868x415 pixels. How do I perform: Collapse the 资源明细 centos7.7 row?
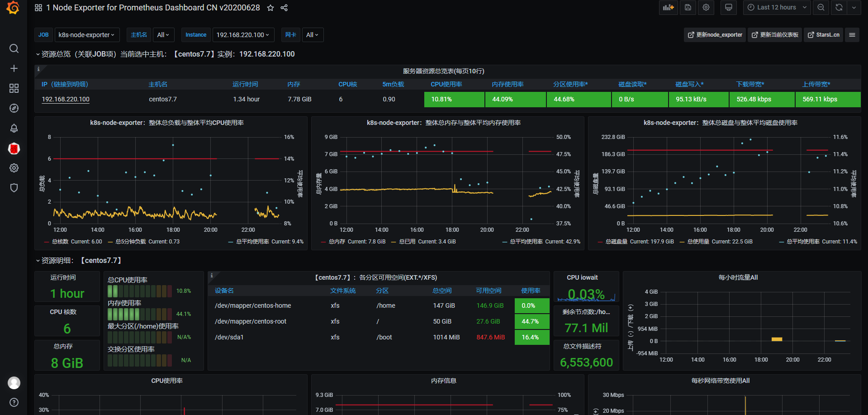click(x=78, y=261)
